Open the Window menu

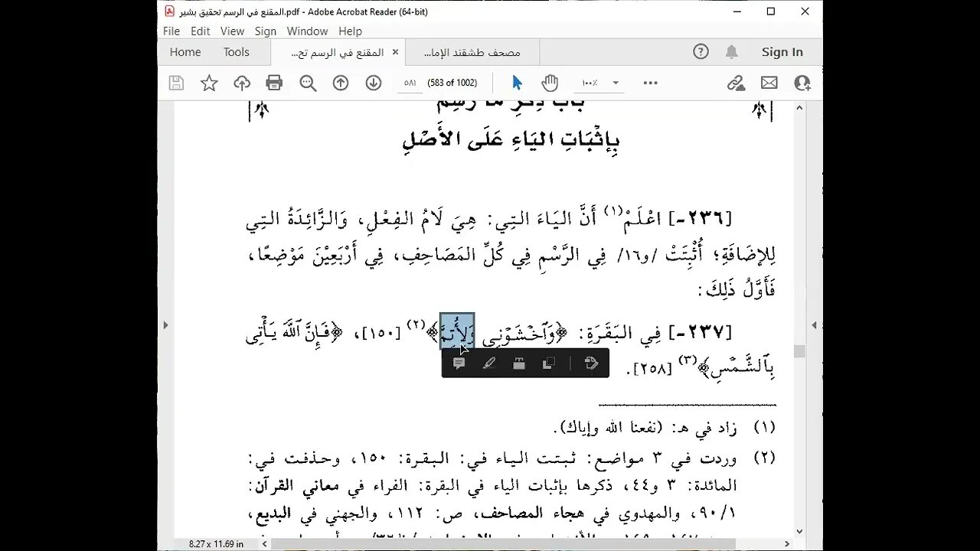pos(307,31)
